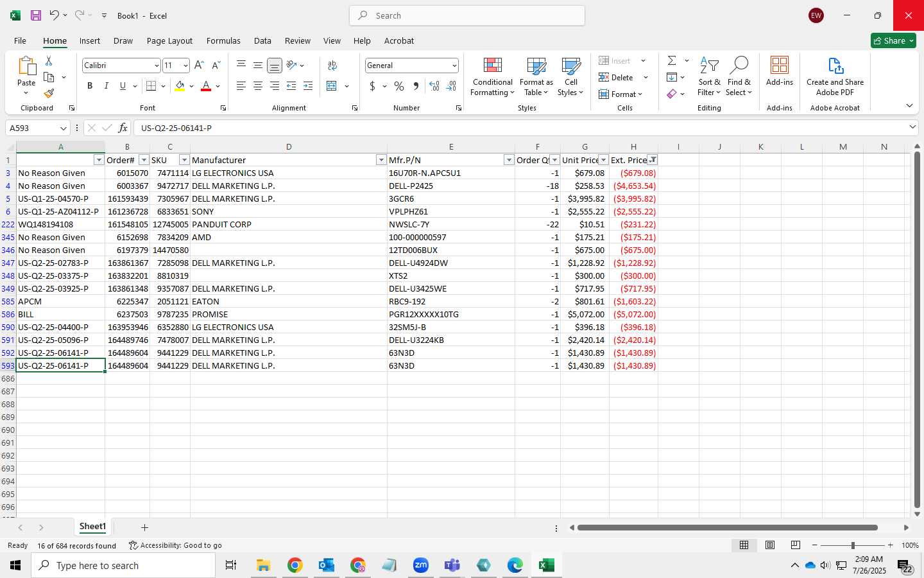The height and width of the screenshot is (578, 924).
Task: Click the Decrease Decimal icon
Action: pyautogui.click(x=451, y=86)
